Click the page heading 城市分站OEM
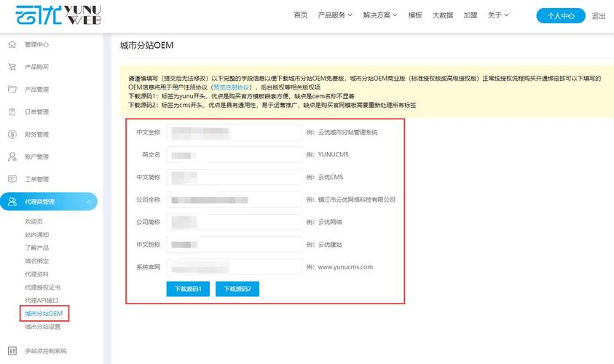Viewport: 614px width, 364px height. click(146, 45)
